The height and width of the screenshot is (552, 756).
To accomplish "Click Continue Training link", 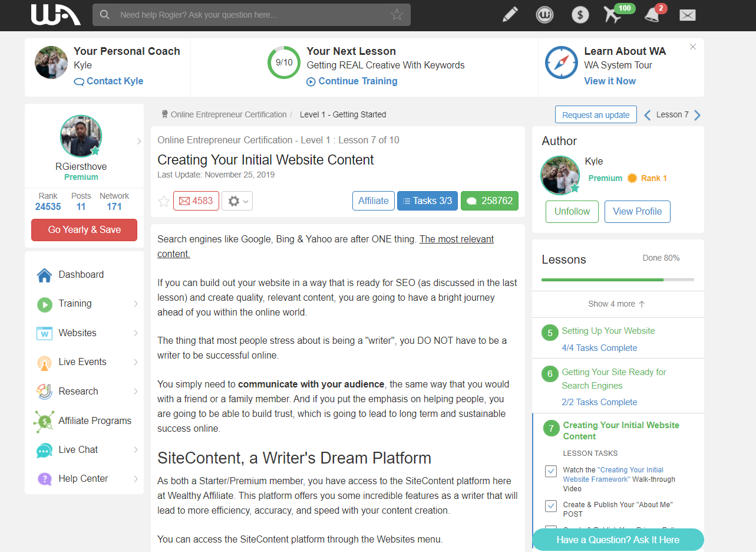I will (x=352, y=81).
